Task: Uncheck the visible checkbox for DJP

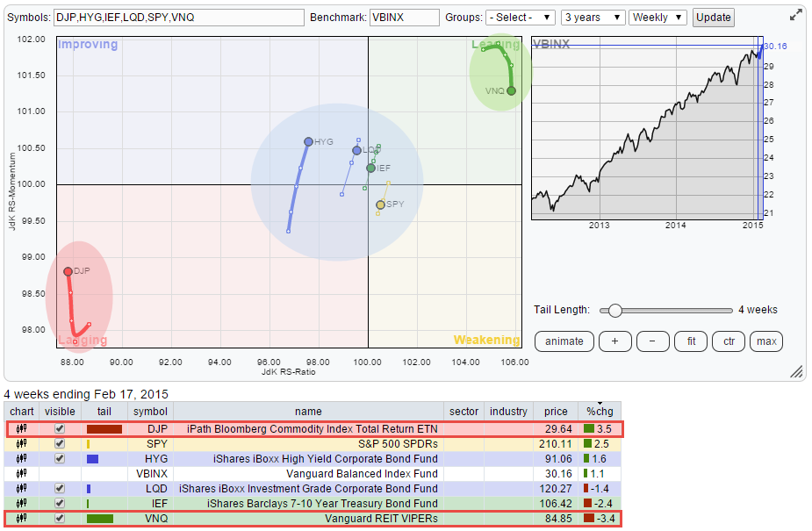Action: tap(60, 429)
